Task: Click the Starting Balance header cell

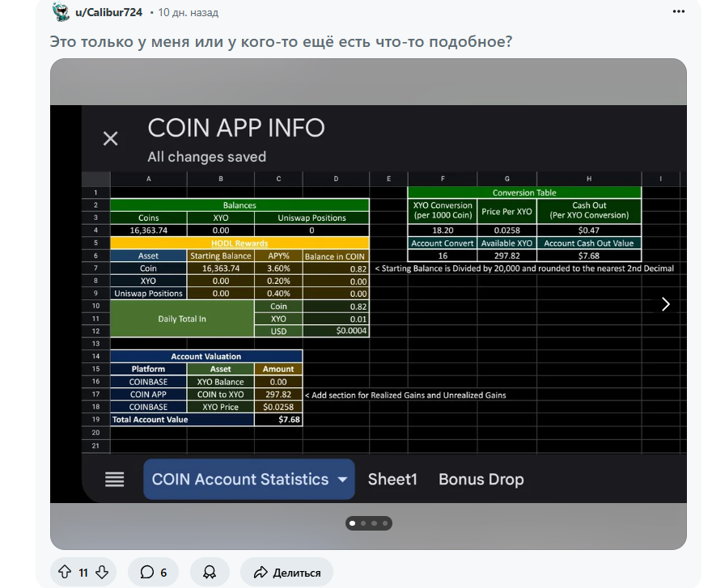Action: (x=221, y=256)
